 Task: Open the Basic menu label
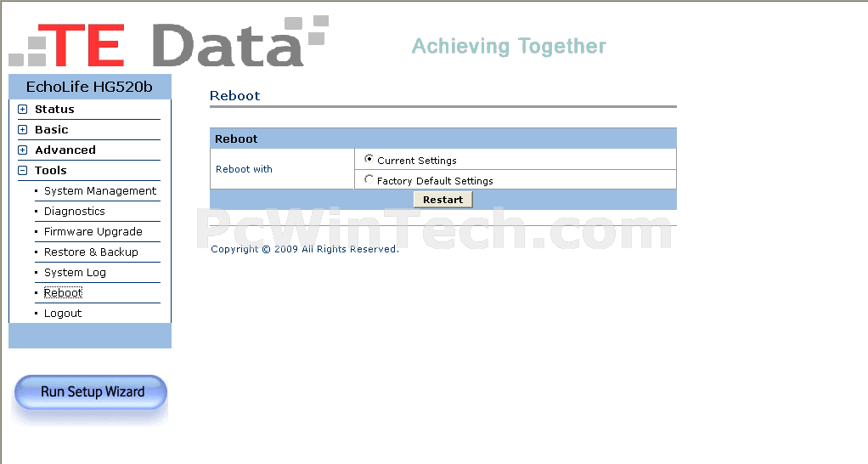(52, 129)
